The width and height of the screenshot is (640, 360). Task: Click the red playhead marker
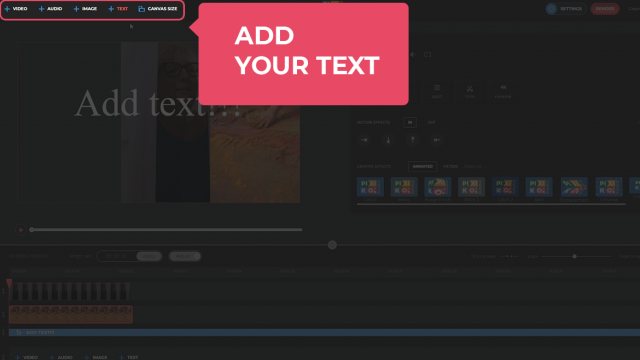click(9, 283)
